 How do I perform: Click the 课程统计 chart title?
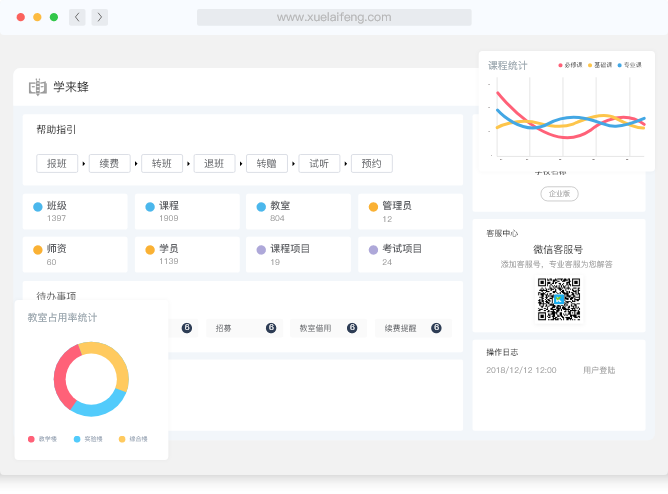point(507,66)
